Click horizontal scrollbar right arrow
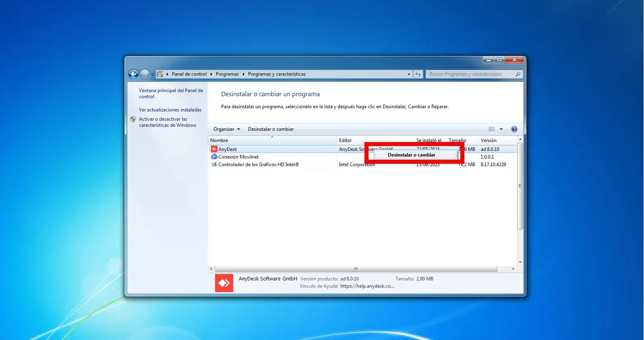Image resolution: width=644 pixels, height=340 pixels. [x=513, y=269]
